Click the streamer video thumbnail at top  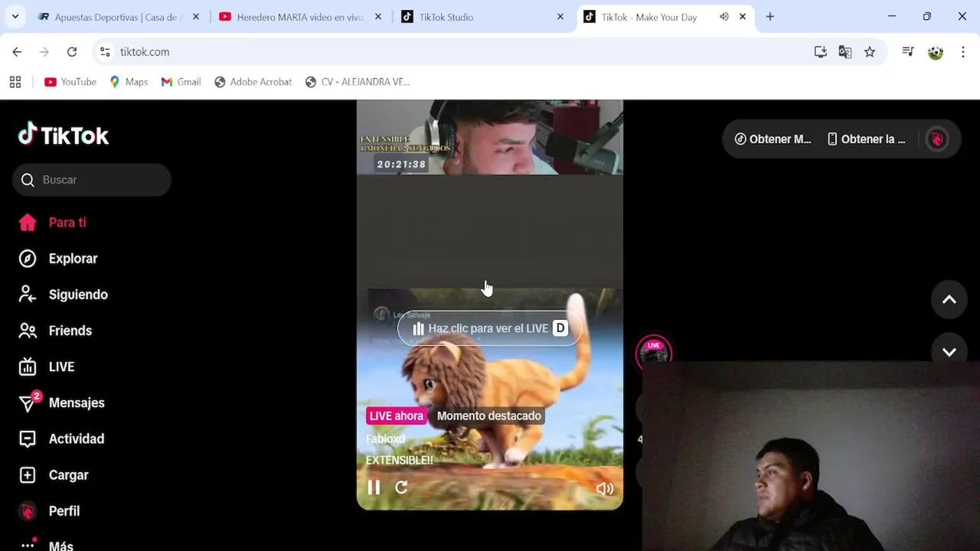point(490,137)
